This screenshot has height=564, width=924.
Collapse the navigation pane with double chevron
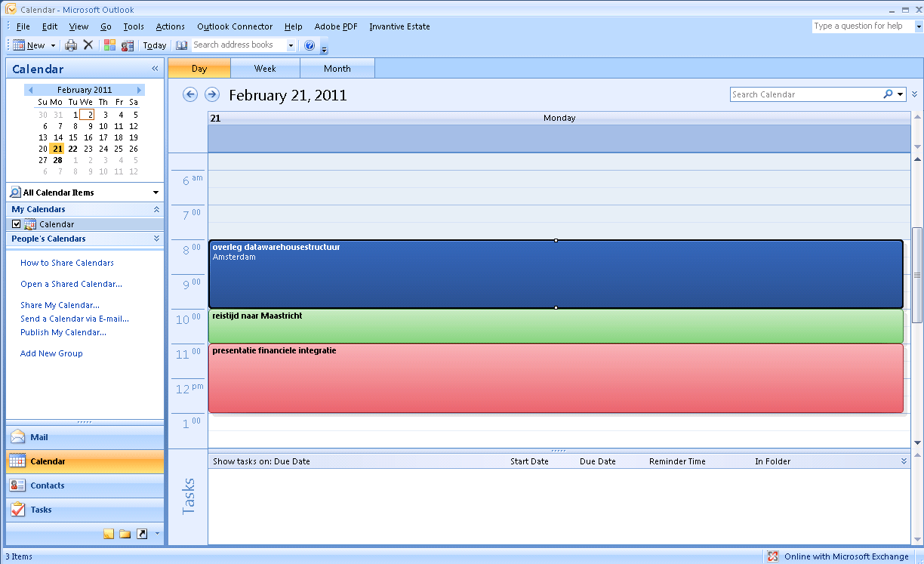pos(155,69)
